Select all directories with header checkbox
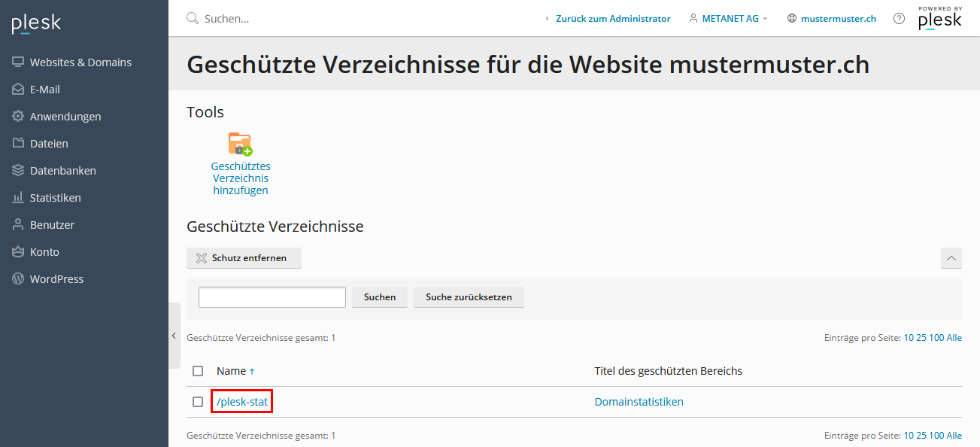 click(x=198, y=371)
